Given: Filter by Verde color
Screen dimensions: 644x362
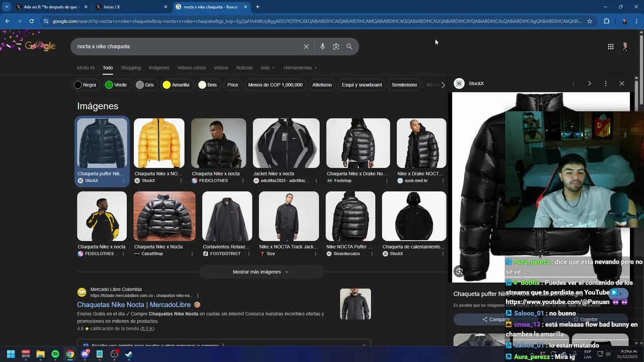Looking at the screenshot, I should click(x=116, y=85).
